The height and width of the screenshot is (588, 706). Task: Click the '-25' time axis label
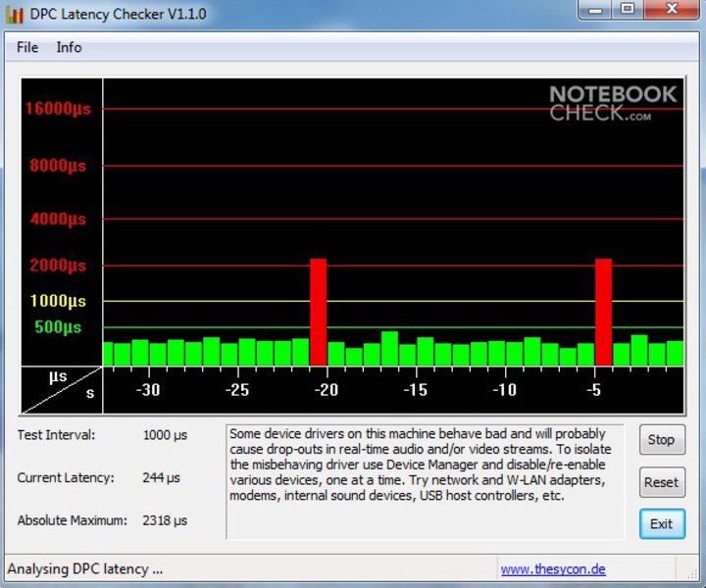click(237, 390)
